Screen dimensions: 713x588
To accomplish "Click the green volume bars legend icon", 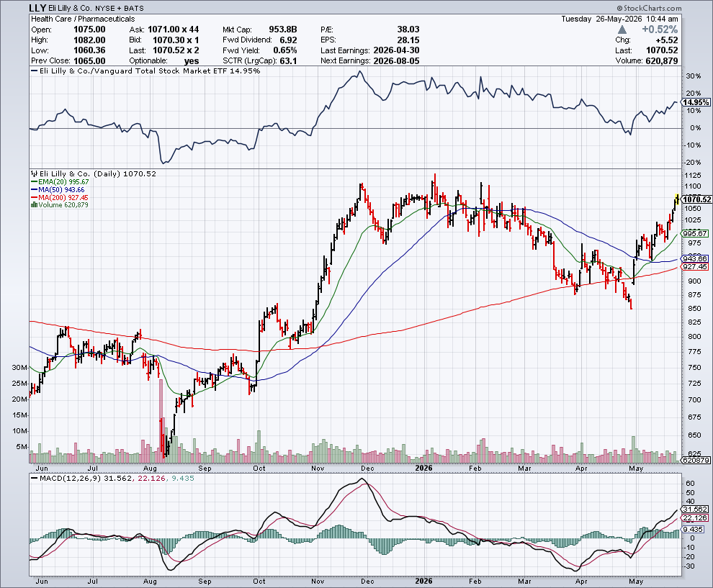I will pyautogui.click(x=34, y=205).
